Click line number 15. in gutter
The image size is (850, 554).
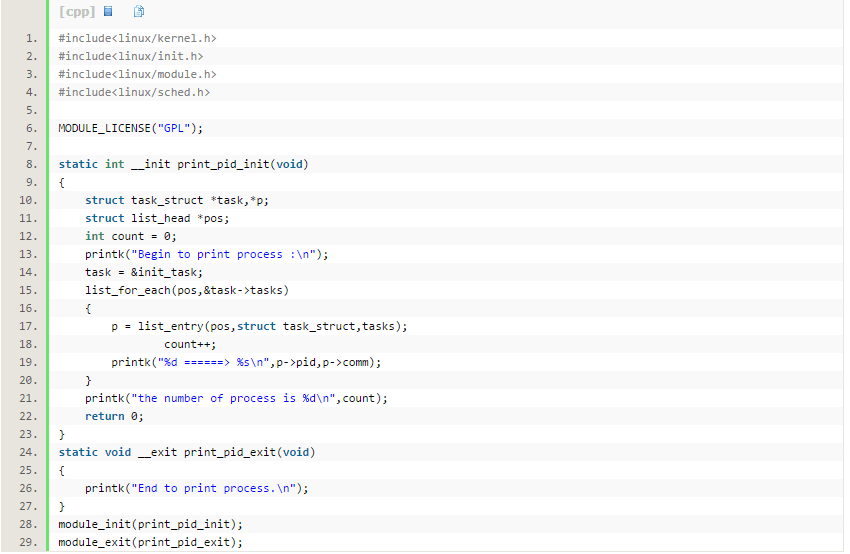click(x=28, y=290)
